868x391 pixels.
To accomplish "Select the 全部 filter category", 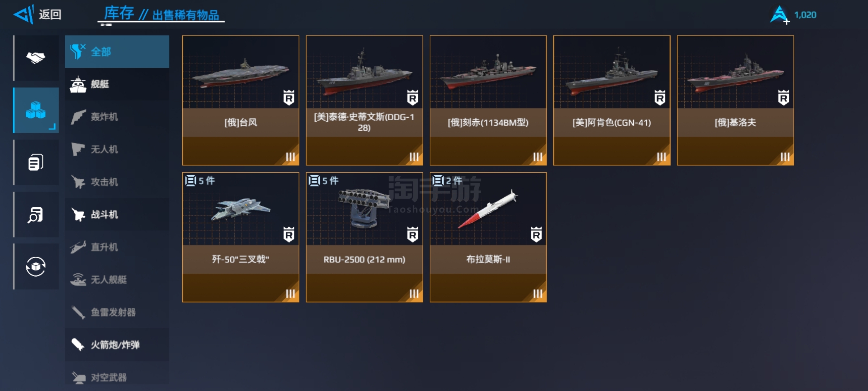I will click(117, 51).
